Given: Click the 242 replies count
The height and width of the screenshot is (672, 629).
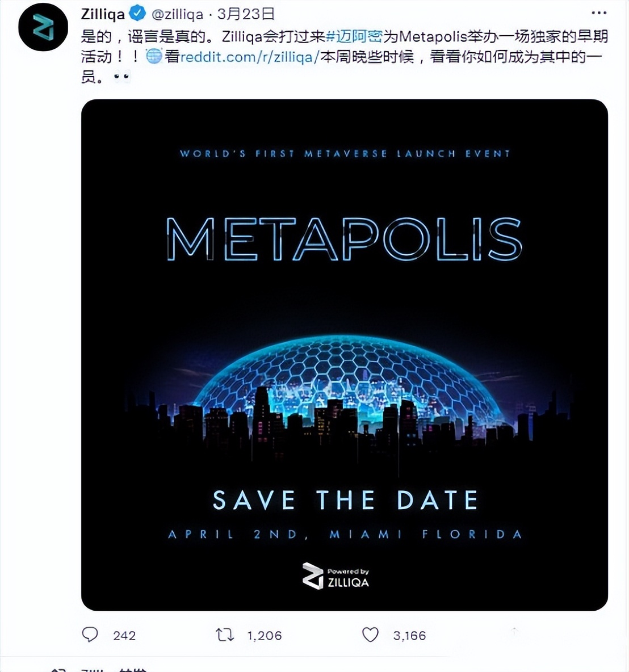Looking at the screenshot, I should click(x=124, y=635).
